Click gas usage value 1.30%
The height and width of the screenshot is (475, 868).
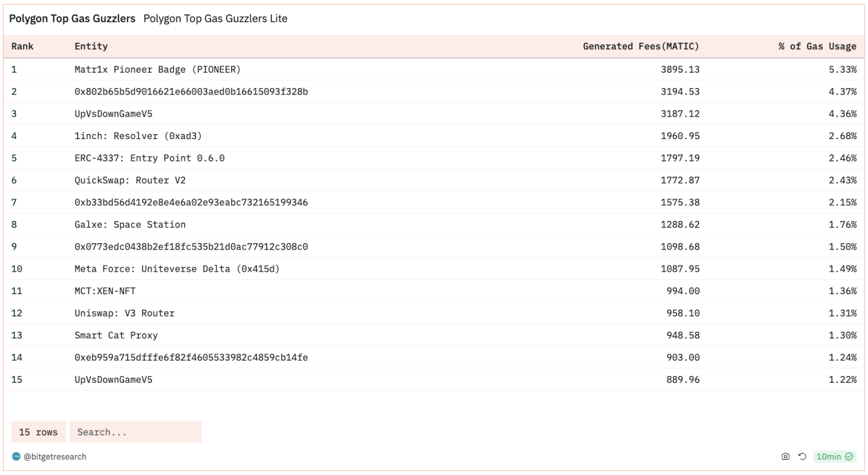(x=842, y=335)
